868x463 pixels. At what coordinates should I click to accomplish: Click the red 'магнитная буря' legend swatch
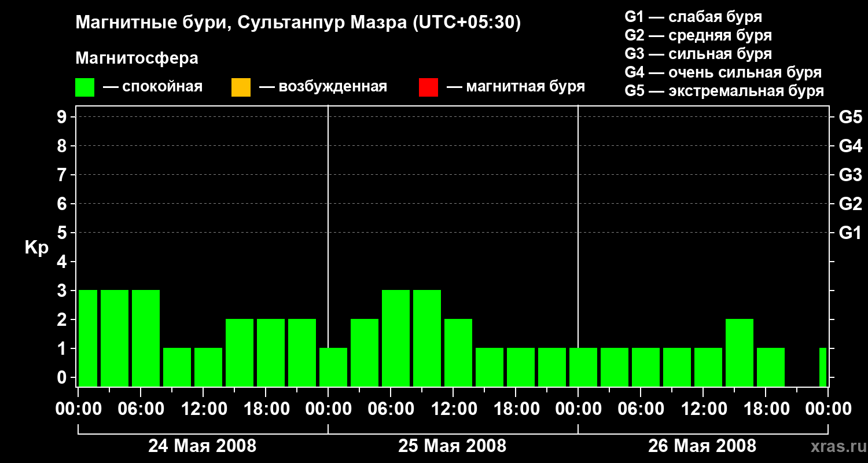pos(428,87)
